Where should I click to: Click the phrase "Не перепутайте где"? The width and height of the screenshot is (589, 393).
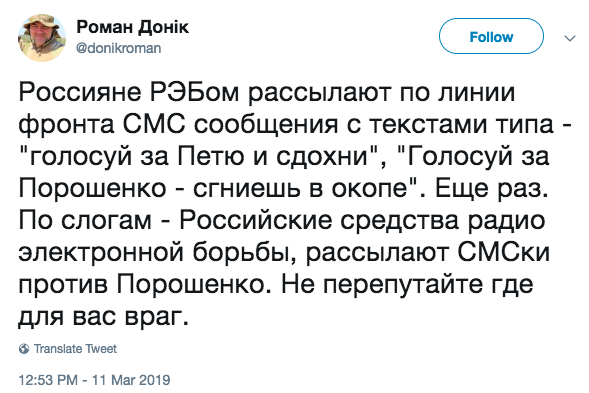point(407,286)
